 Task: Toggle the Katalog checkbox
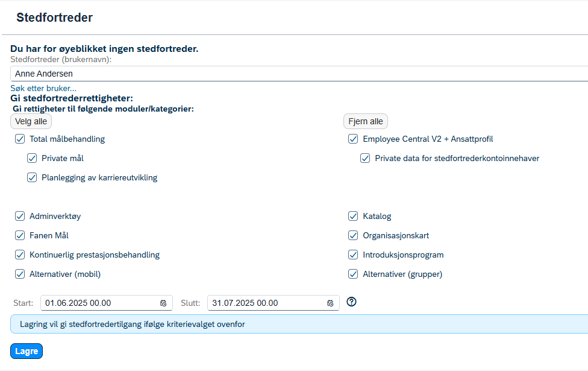[x=353, y=216]
